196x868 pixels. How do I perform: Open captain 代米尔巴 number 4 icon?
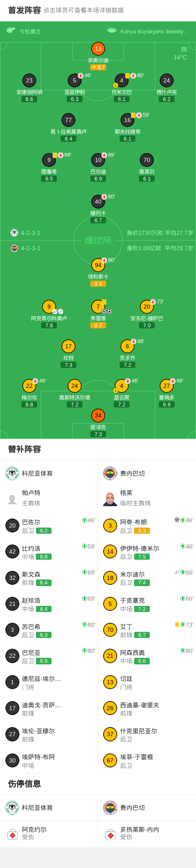point(122,80)
